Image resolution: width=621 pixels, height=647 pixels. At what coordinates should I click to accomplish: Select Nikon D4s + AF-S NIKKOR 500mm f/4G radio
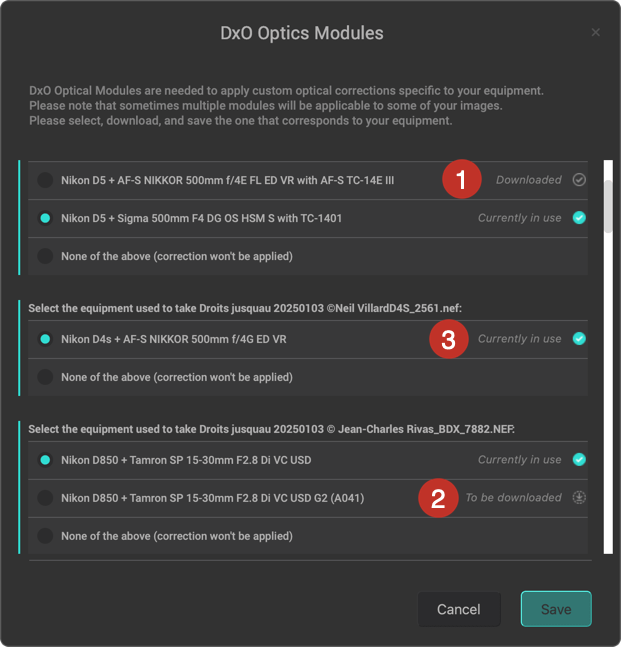(x=45, y=339)
